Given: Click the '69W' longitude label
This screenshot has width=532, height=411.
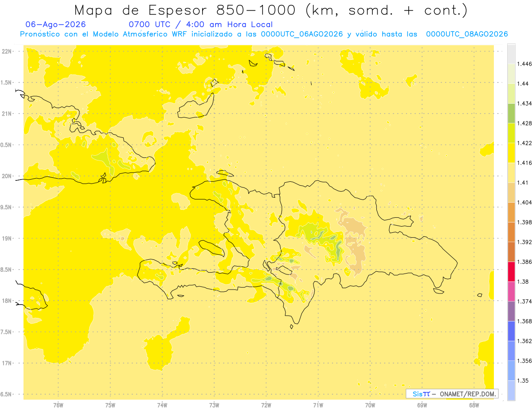Looking at the screenshot, I should 422,405.
